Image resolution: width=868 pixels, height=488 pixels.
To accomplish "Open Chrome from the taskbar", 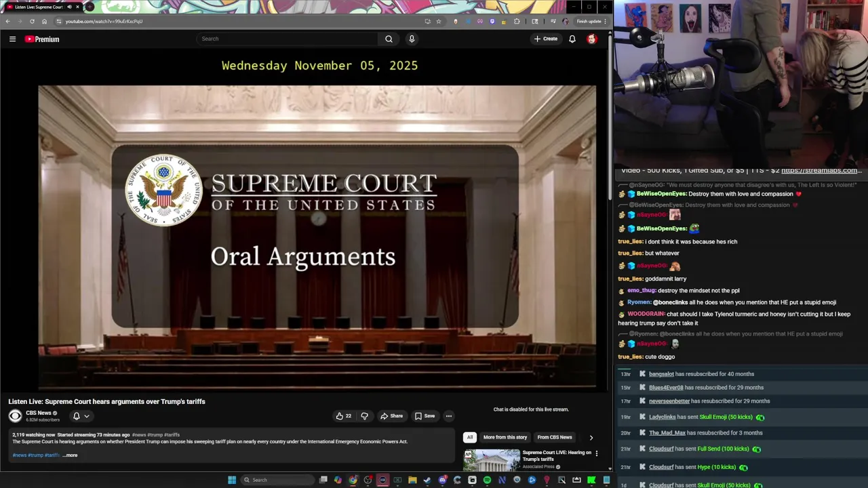I will click(x=353, y=480).
